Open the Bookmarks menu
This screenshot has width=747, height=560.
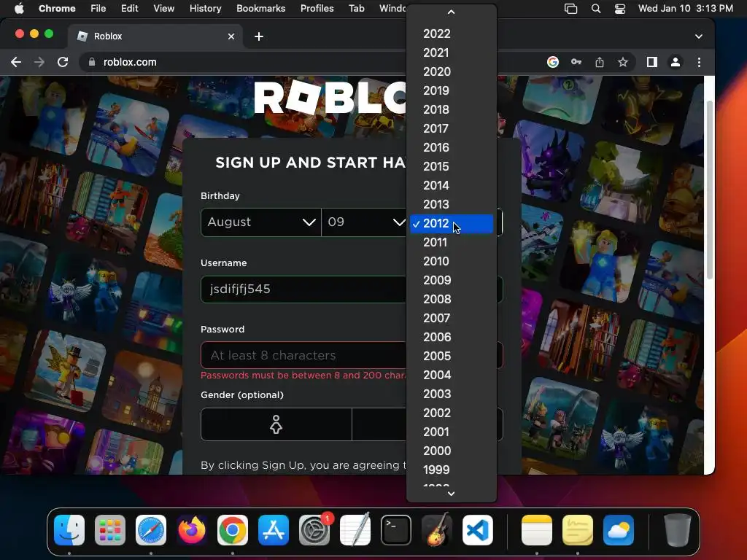pyautogui.click(x=260, y=9)
